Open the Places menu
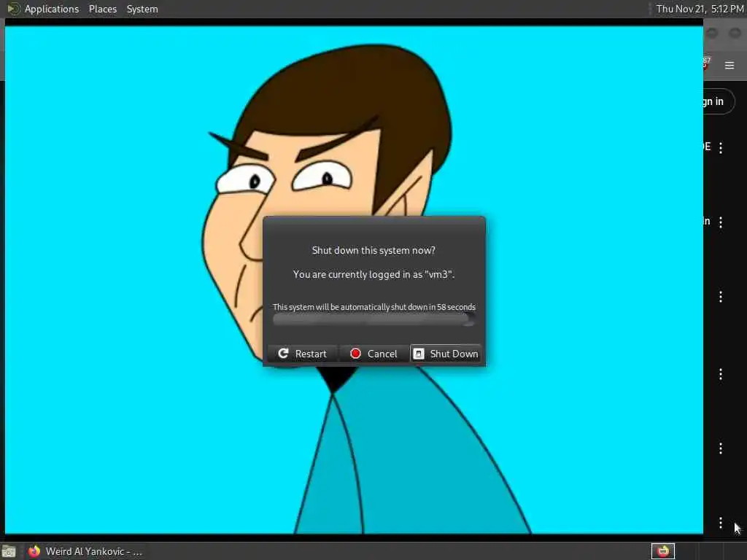 [102, 9]
